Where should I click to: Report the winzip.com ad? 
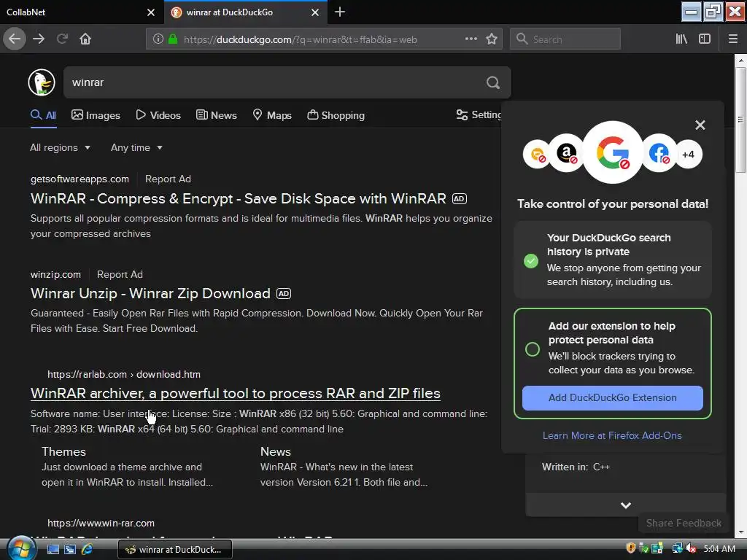tap(120, 275)
